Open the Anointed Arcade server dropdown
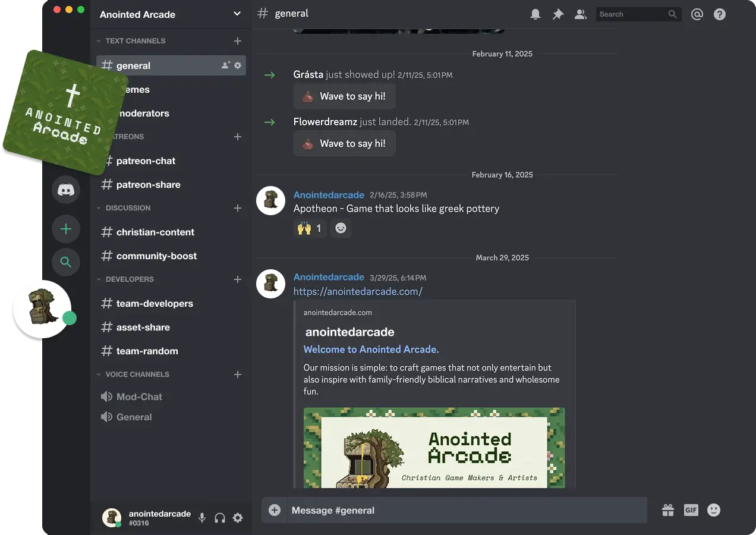The height and width of the screenshot is (535, 756). (237, 14)
